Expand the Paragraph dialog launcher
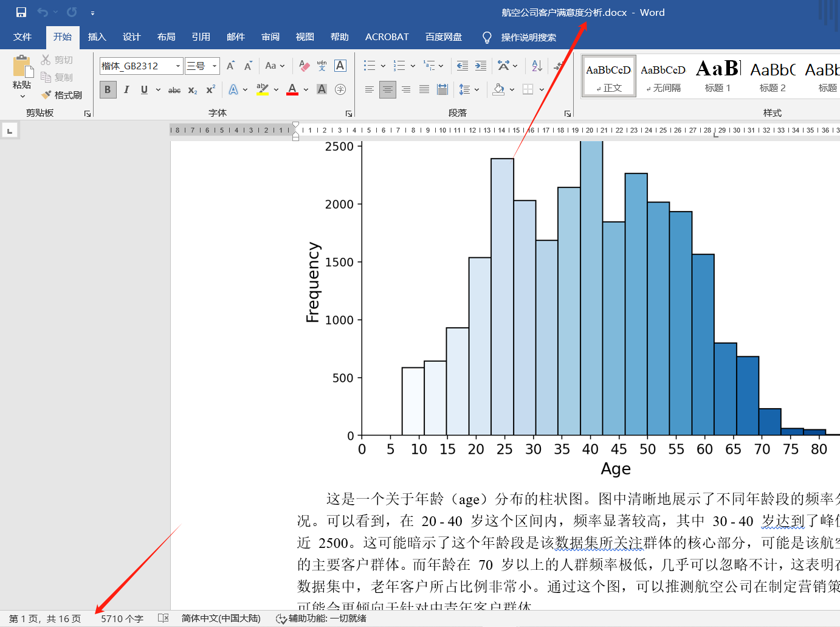Image resolution: width=840 pixels, height=627 pixels. tap(568, 114)
